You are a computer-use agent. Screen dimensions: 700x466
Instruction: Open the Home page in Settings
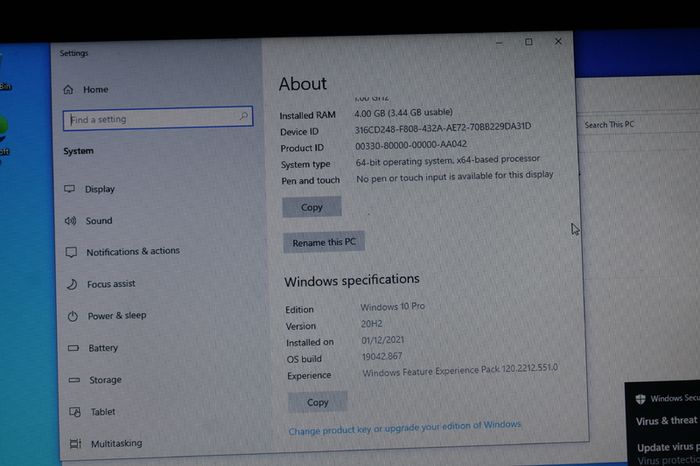(96, 89)
